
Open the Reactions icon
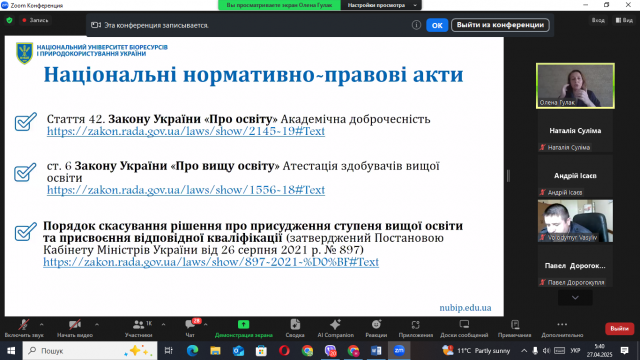coord(376,324)
